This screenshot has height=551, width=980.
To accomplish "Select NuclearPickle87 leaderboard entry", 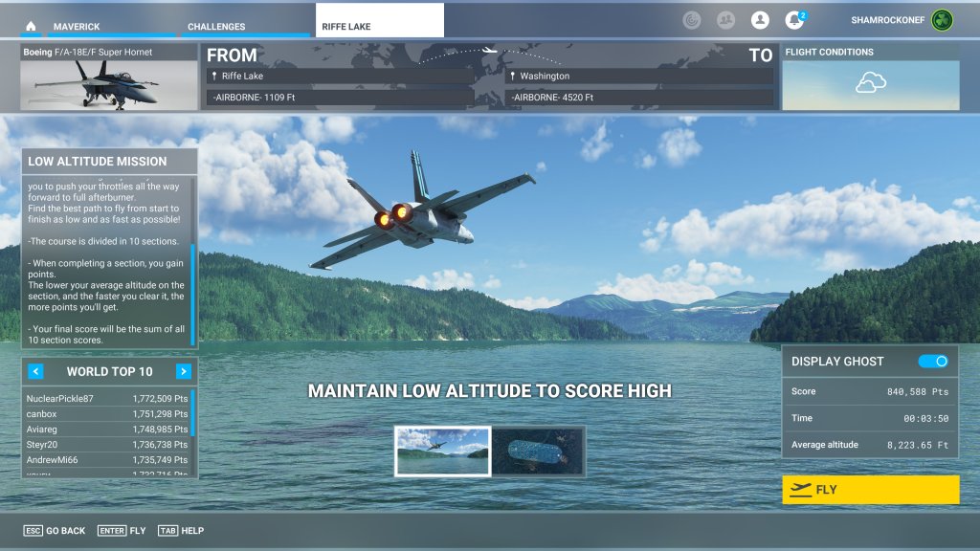I will pyautogui.click(x=105, y=398).
